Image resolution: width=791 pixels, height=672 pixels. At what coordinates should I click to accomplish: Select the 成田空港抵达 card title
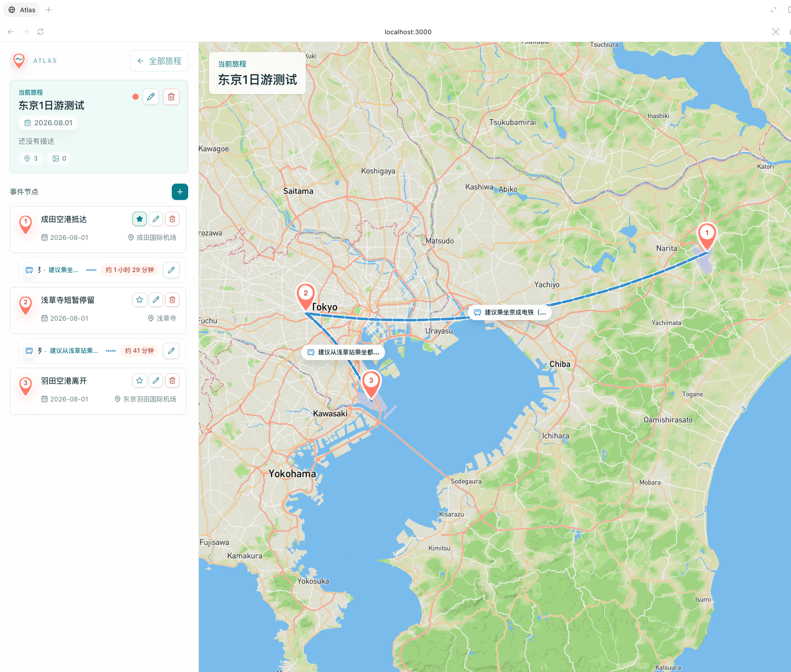tap(64, 219)
